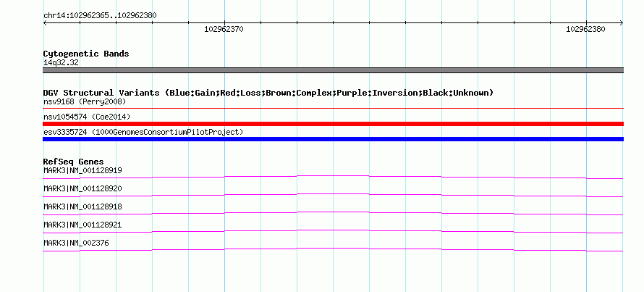This screenshot has width=644, height=292.
Task: Open the RefSeq Genes track title
Action: 74,162
